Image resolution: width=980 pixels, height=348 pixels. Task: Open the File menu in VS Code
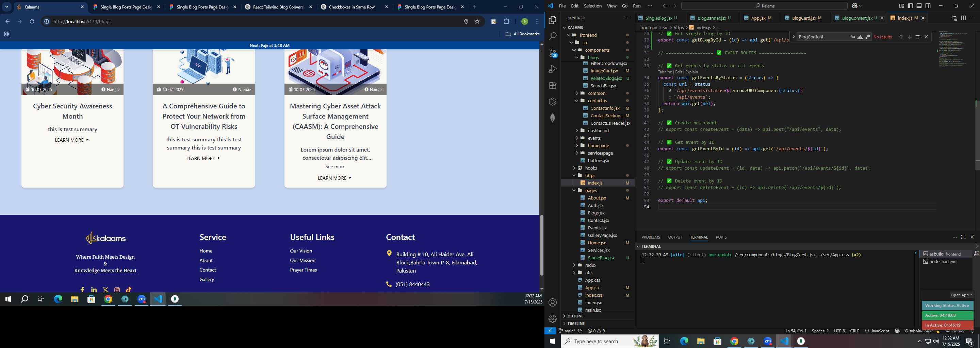pyautogui.click(x=562, y=6)
